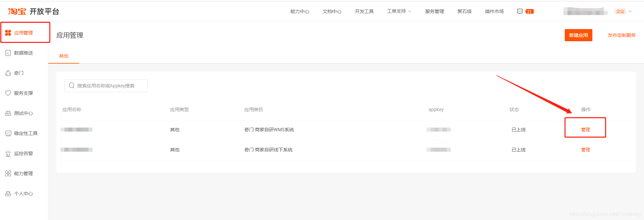Go to 个人中心 in sidebar
The image size is (644, 220).
pyautogui.click(x=23, y=194)
